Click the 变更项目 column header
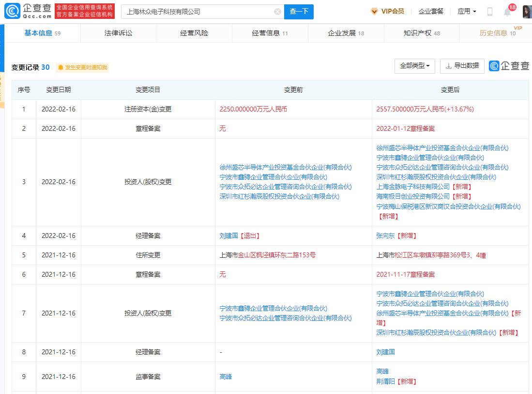 (148, 90)
